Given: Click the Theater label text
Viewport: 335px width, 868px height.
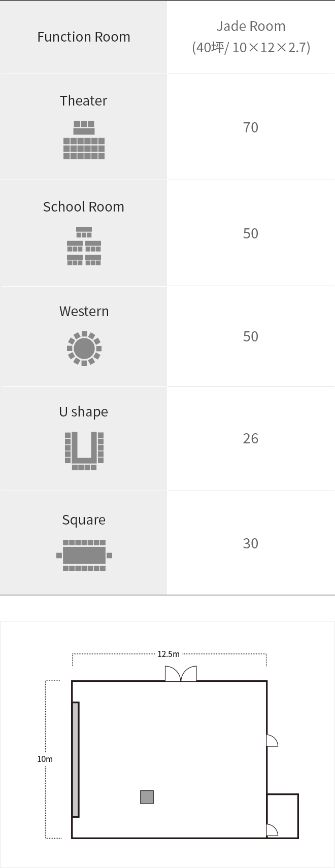Looking at the screenshot, I should [x=84, y=101].
